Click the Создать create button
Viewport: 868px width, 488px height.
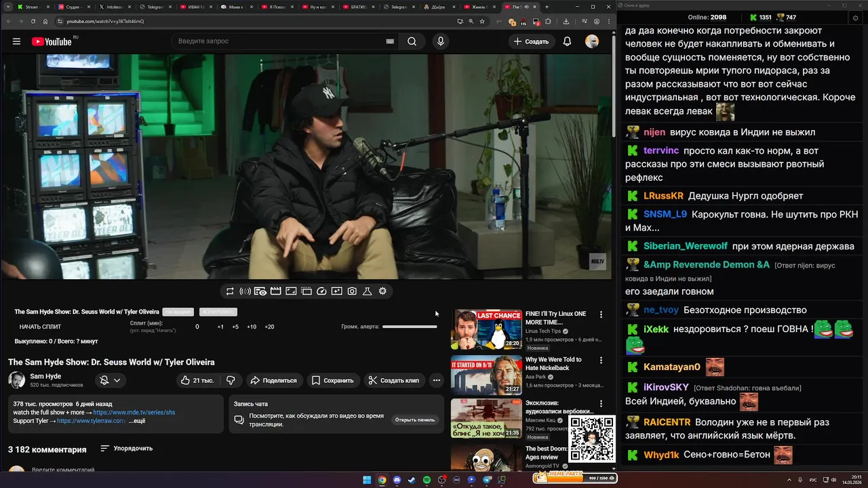(x=532, y=41)
